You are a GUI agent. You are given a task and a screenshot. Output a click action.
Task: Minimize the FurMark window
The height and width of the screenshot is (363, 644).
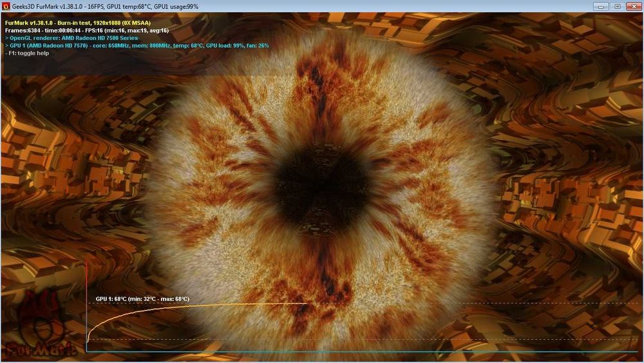pos(601,6)
